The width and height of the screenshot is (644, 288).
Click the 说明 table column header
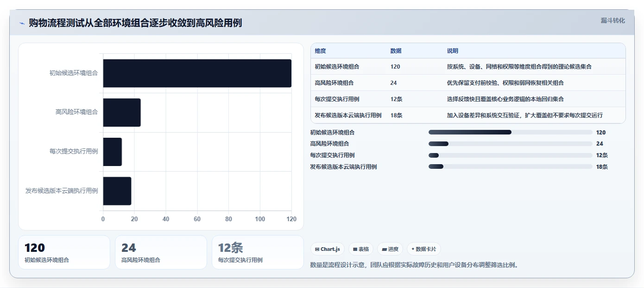[452, 51]
